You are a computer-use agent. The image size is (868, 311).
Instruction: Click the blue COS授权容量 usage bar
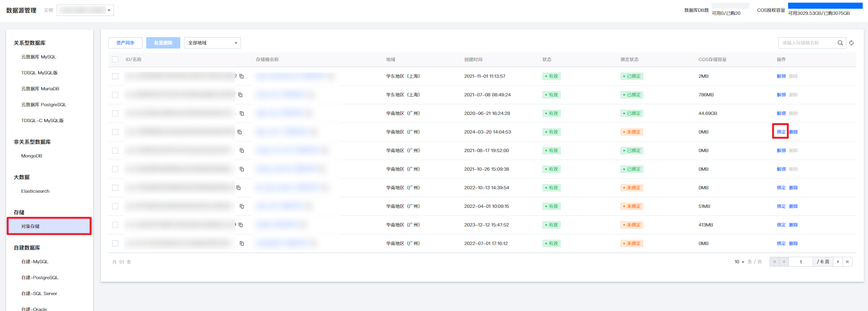click(825, 6)
